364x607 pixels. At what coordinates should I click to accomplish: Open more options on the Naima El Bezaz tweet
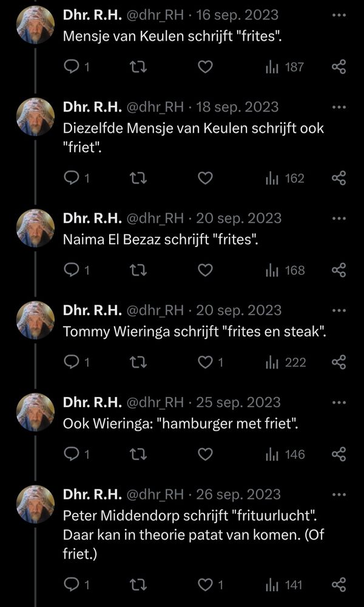(x=339, y=219)
